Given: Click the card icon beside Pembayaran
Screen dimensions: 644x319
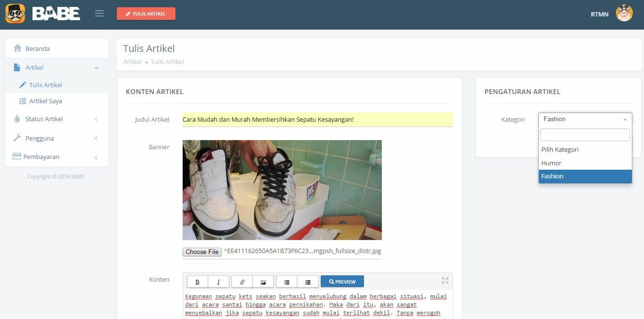Looking at the screenshot, I should coord(16,157).
